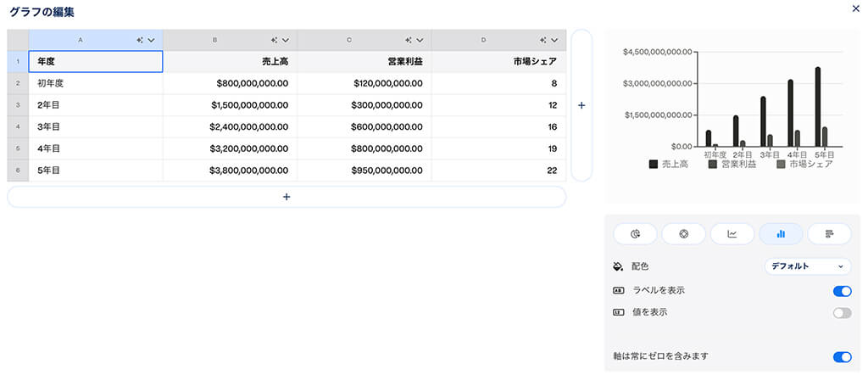
Task: Click the 5年目 cell in column A
Action: click(96, 171)
